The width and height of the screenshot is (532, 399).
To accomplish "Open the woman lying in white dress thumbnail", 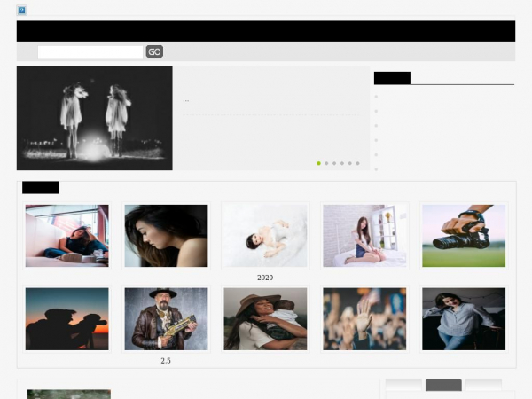I will (265, 236).
